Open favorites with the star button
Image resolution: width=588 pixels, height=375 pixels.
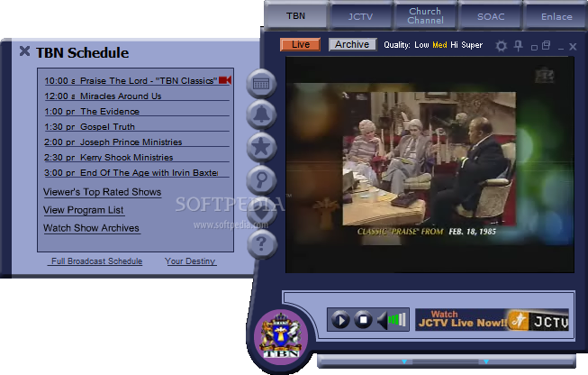click(261, 147)
